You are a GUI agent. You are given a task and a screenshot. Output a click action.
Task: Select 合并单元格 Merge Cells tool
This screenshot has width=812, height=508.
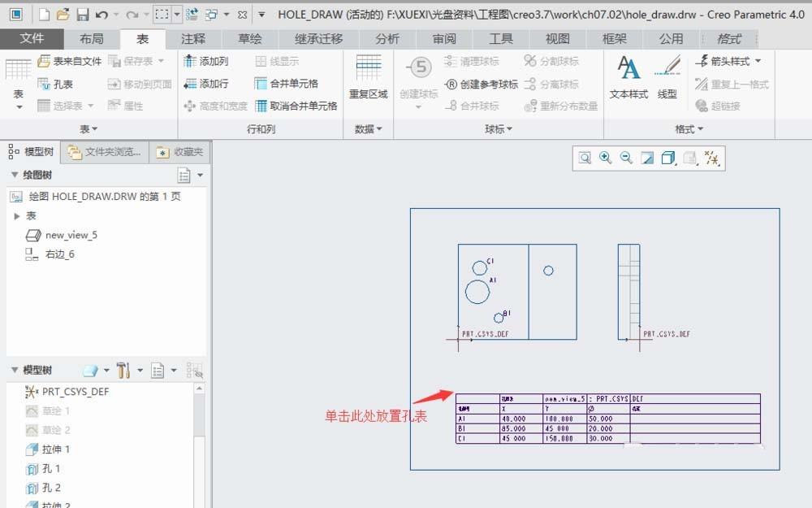(x=279, y=83)
